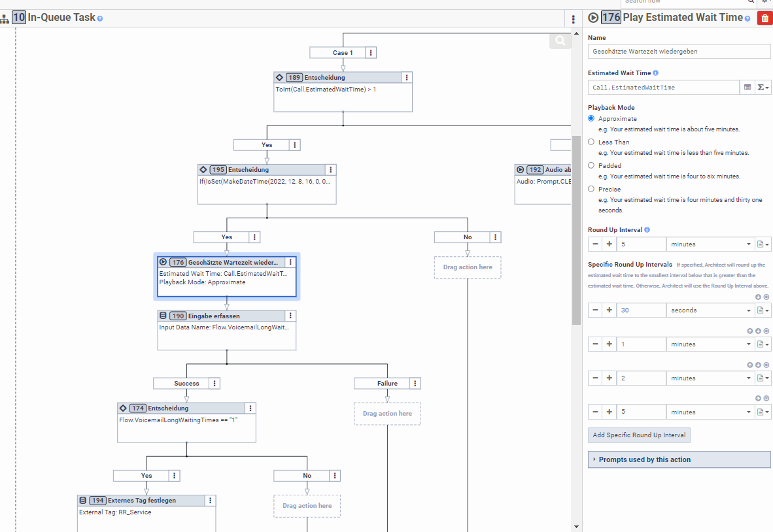Select No path under 174 Entscheidung

pyautogui.click(x=307, y=475)
